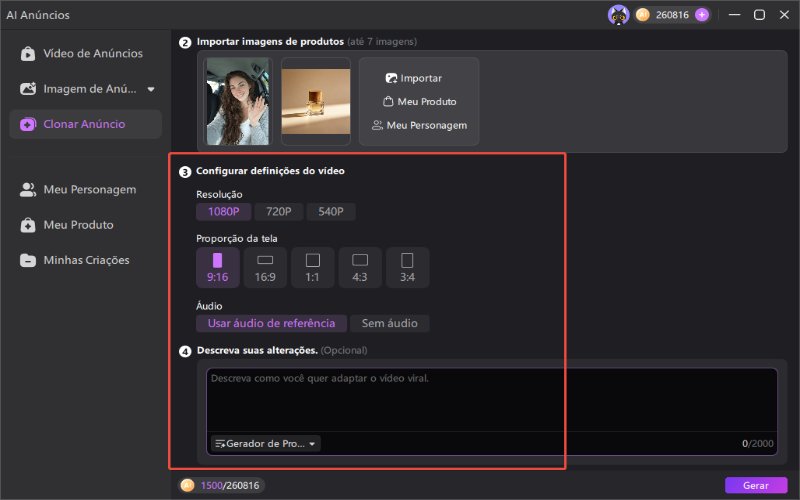This screenshot has height=500, width=800.
Task: Close the AI Anúncios window
Action: (x=784, y=15)
